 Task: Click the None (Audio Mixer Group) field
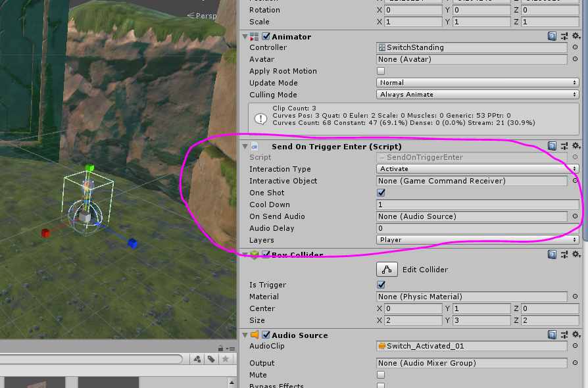tap(472, 362)
